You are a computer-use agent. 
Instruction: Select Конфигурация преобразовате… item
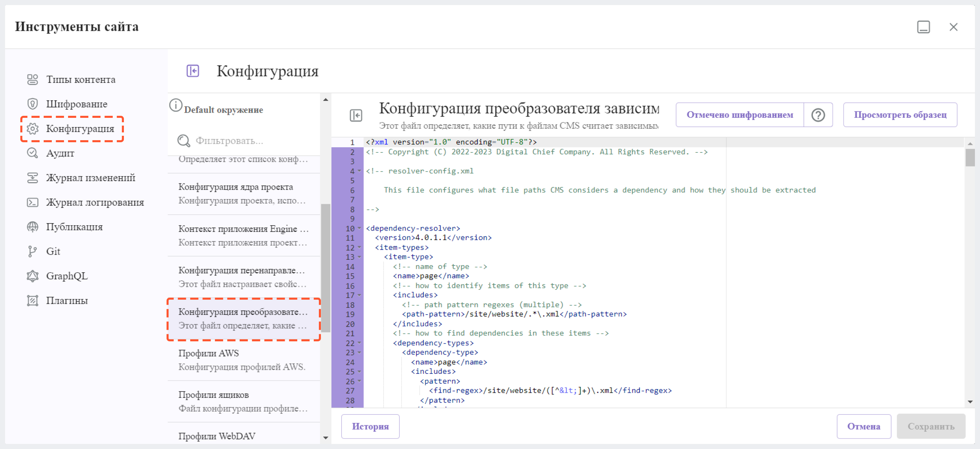coord(243,319)
